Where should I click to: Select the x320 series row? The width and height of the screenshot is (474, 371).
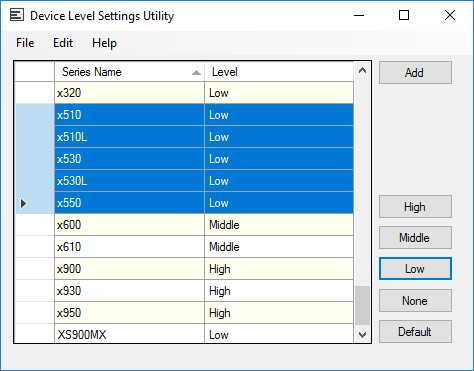[184, 93]
